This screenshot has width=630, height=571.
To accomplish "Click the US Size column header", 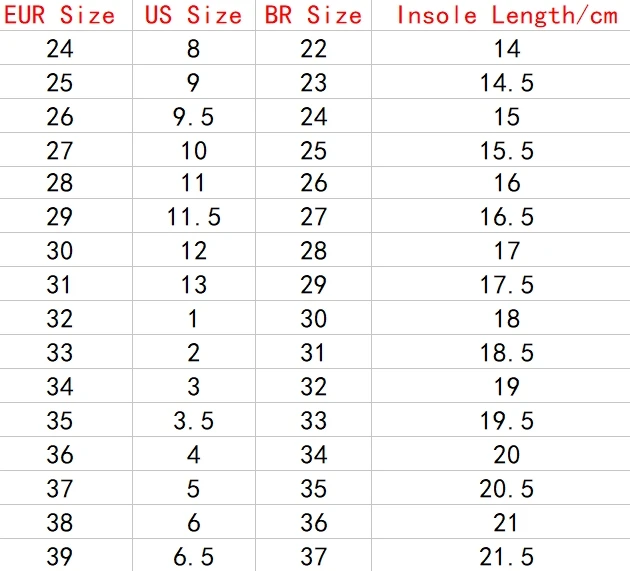I will 193,15.
